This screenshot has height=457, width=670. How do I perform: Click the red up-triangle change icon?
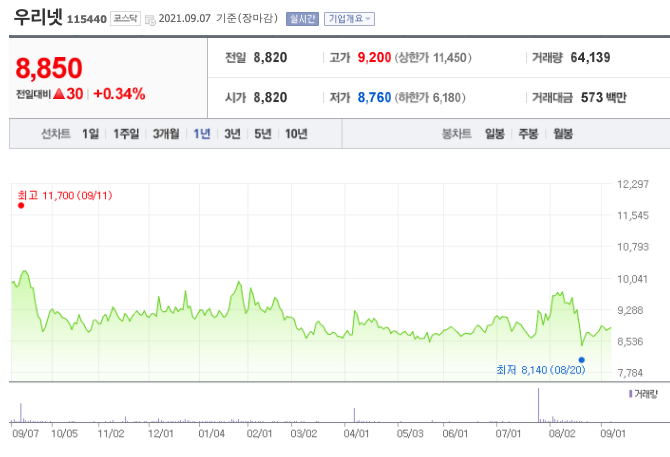click(59, 94)
